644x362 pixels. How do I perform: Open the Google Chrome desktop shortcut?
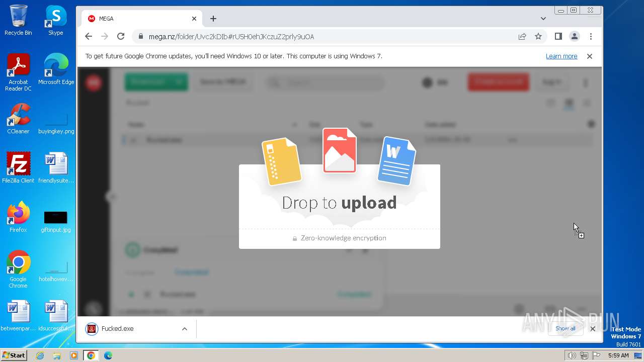point(18,269)
